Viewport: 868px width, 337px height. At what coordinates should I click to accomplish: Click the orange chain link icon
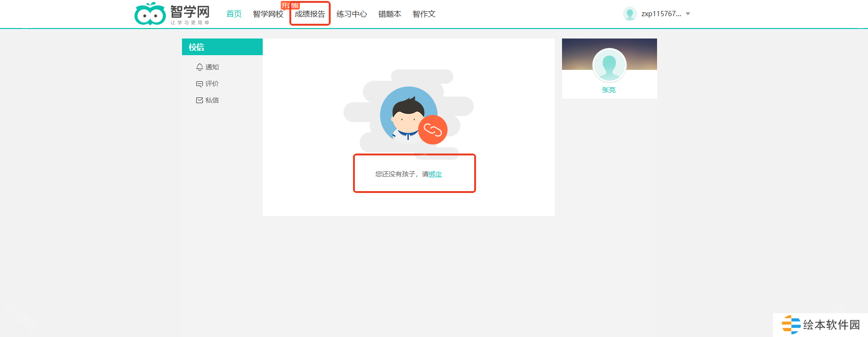(432, 130)
